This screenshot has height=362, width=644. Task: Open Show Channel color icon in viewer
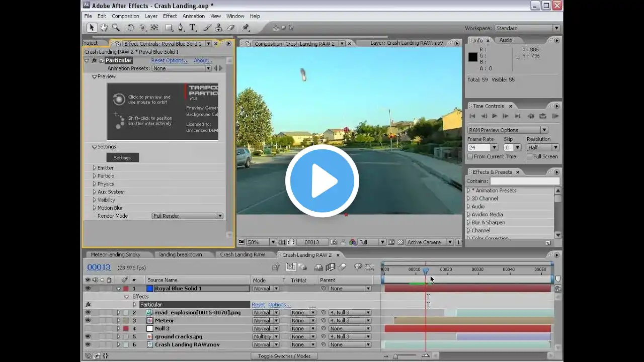pyautogui.click(x=353, y=242)
